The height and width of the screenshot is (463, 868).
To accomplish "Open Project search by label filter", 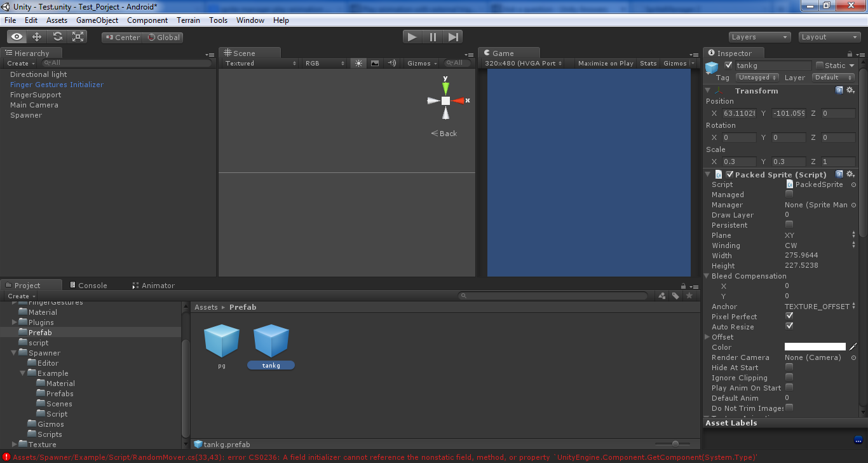I will (675, 296).
